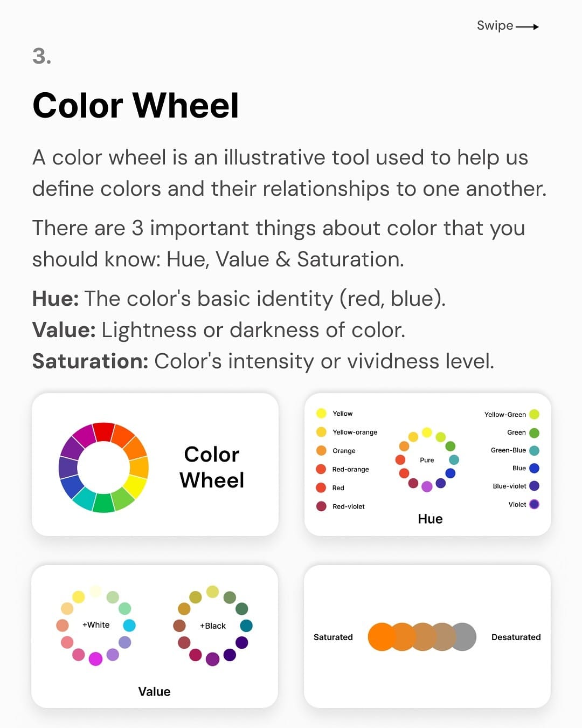Screen dimensions: 582x728
Task: Select the fully saturated orange circle
Action: [382, 637]
